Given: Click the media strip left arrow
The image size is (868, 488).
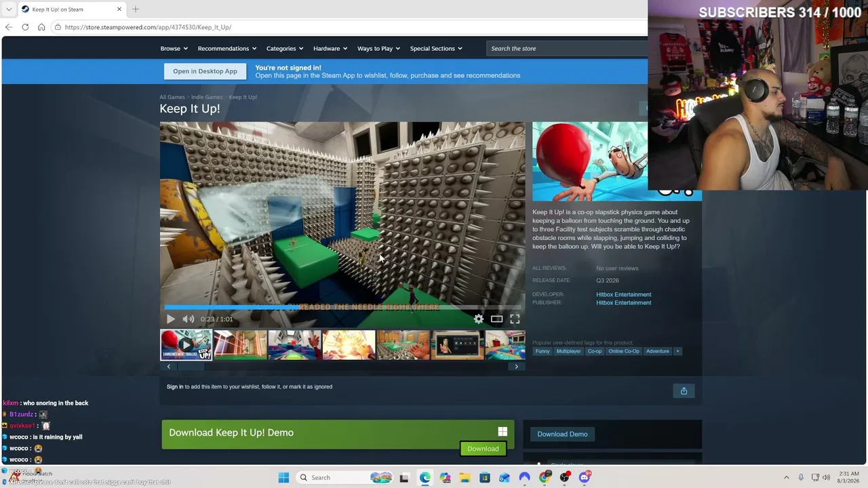Looking at the screenshot, I should coord(169,367).
